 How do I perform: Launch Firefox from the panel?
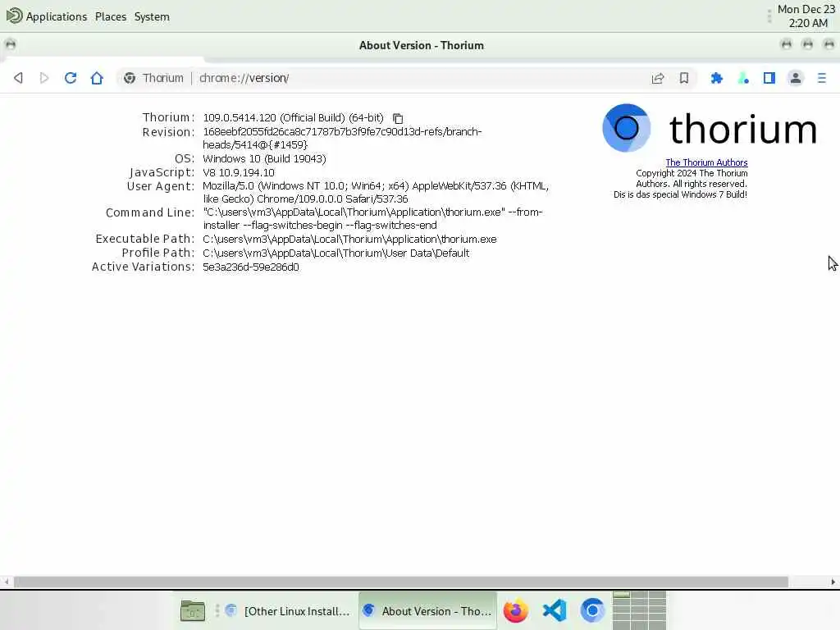[x=516, y=610]
